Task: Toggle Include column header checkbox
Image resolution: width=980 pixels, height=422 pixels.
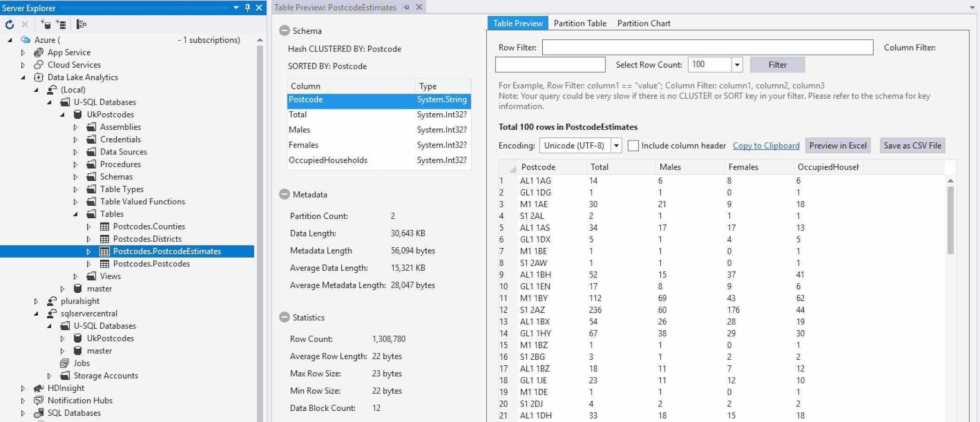Action: (x=633, y=146)
